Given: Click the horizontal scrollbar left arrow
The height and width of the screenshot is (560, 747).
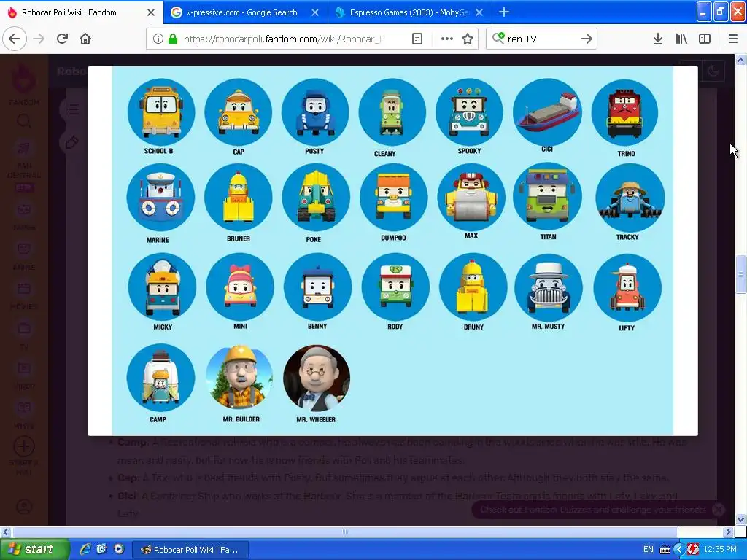Looking at the screenshot, I should point(5,532).
